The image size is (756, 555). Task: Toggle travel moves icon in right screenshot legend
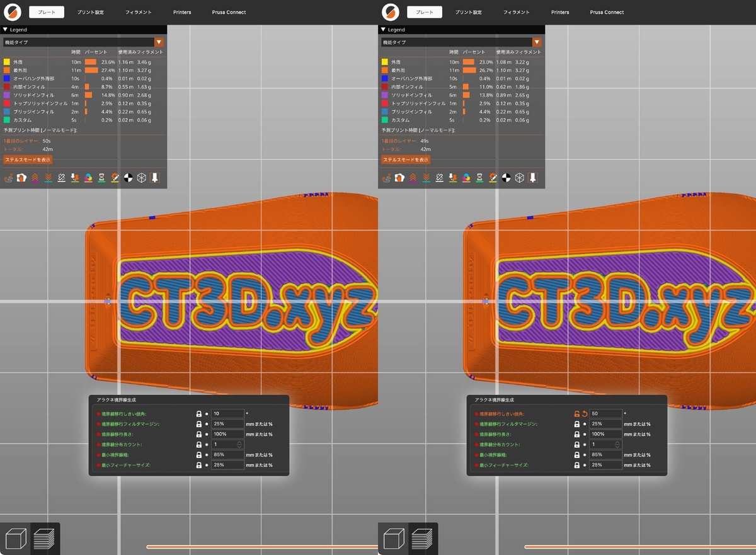(x=386, y=178)
